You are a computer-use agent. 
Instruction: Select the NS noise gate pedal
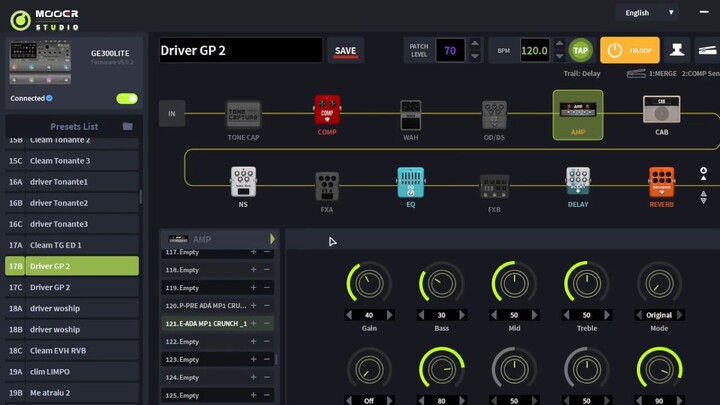click(243, 182)
